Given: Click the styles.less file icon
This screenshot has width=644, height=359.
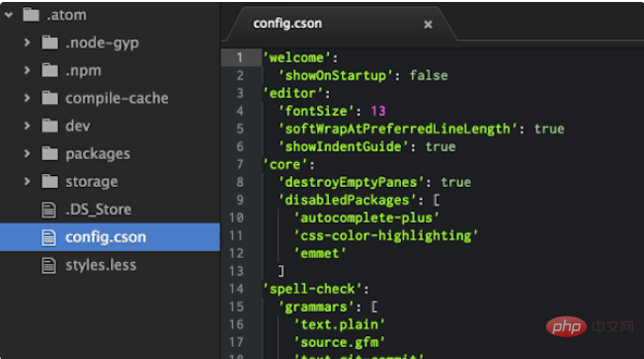Looking at the screenshot, I should tap(48, 265).
